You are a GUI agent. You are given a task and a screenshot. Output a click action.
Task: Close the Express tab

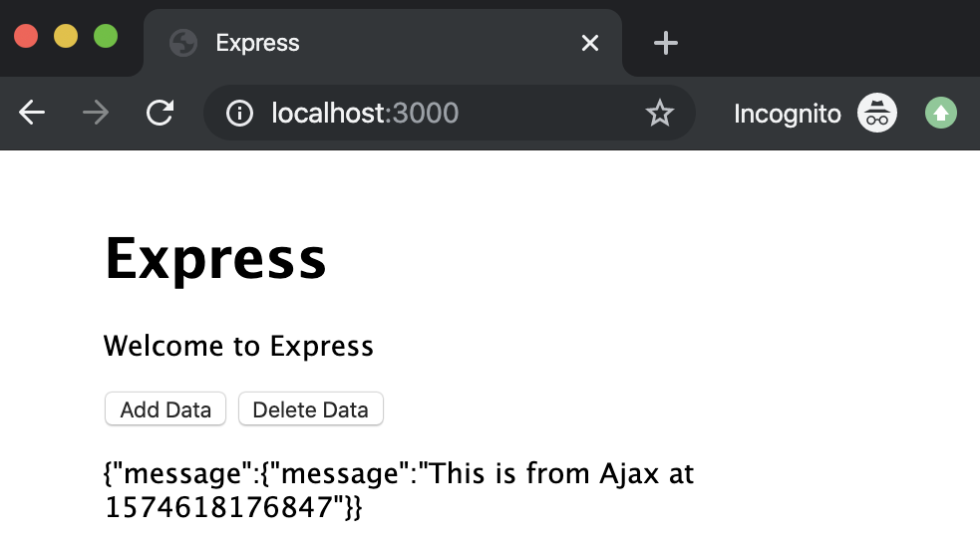590,43
